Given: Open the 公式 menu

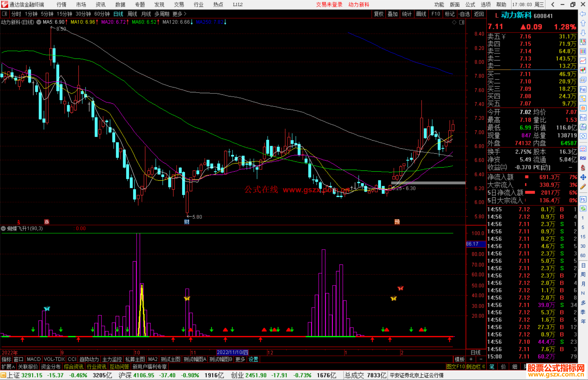Looking at the screenshot, I should click(x=470, y=5).
